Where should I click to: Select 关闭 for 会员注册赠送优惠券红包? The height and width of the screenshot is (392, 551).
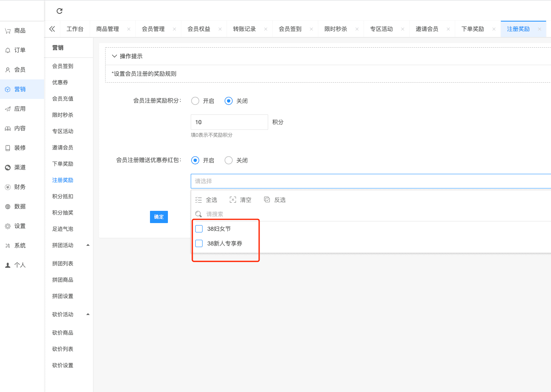coord(229,160)
